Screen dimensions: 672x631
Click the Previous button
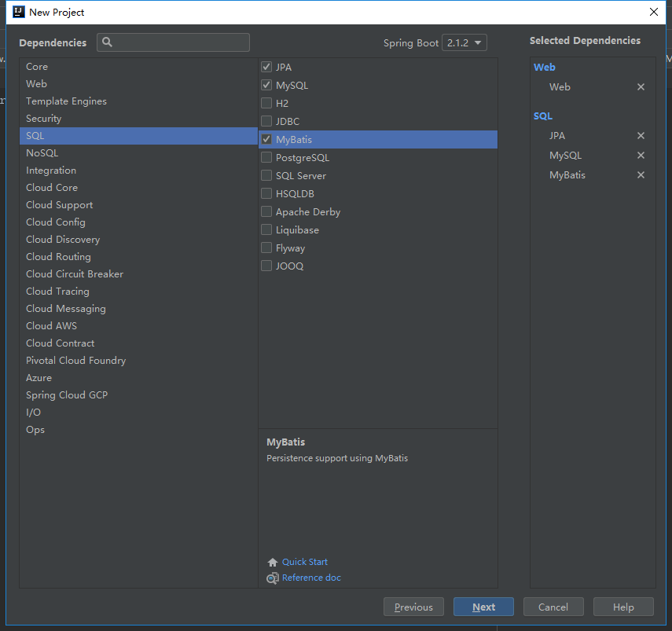(413, 607)
